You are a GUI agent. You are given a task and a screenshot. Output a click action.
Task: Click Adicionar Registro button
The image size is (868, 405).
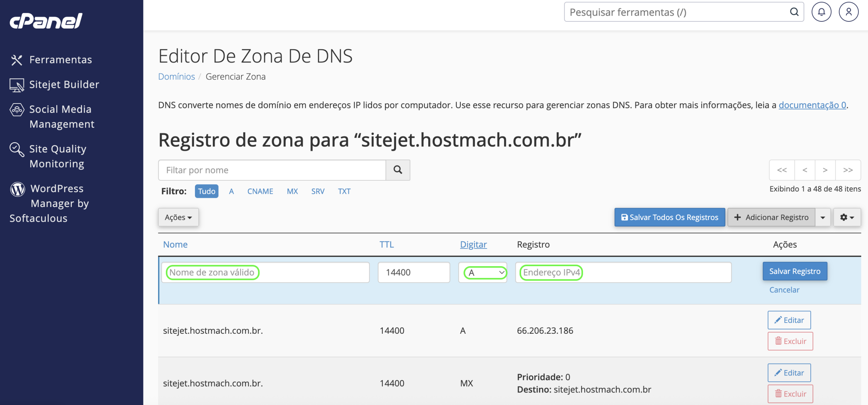tap(771, 217)
